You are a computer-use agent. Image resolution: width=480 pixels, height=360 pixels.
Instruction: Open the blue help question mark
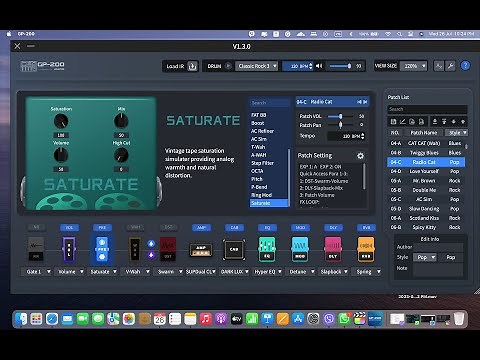pyautogui.click(x=465, y=66)
